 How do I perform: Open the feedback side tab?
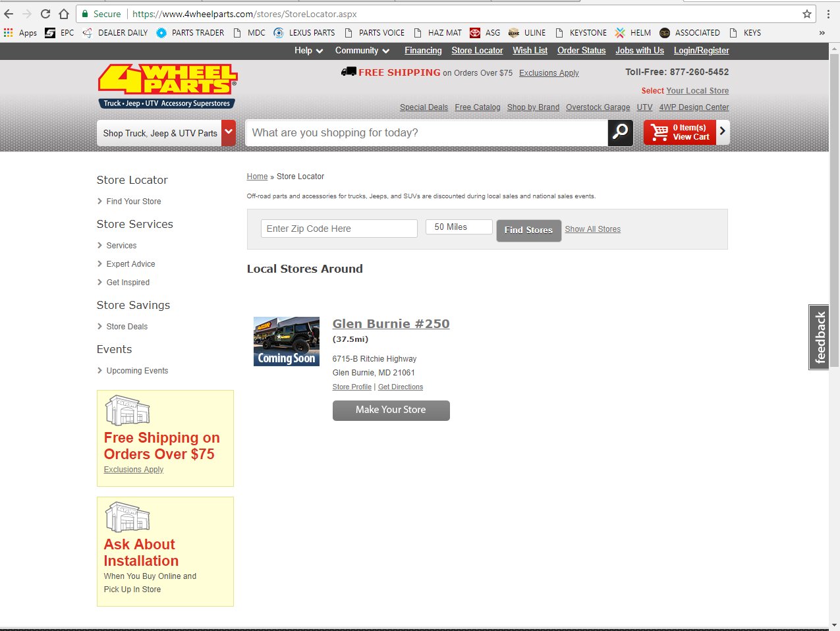(x=819, y=337)
